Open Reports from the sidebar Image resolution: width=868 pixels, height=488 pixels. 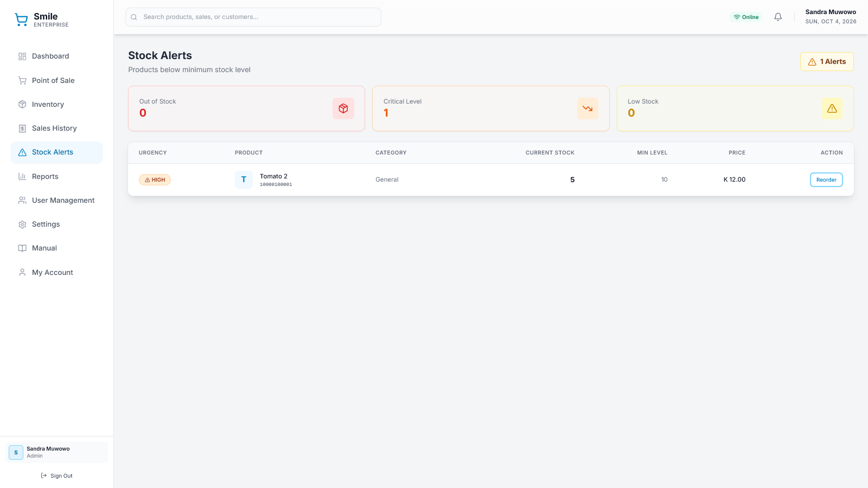56,176
